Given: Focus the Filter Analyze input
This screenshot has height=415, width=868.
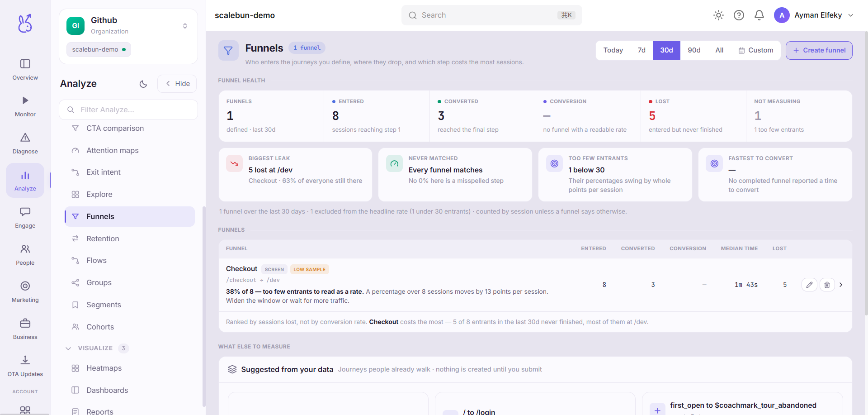Looking at the screenshot, I should click(x=128, y=110).
